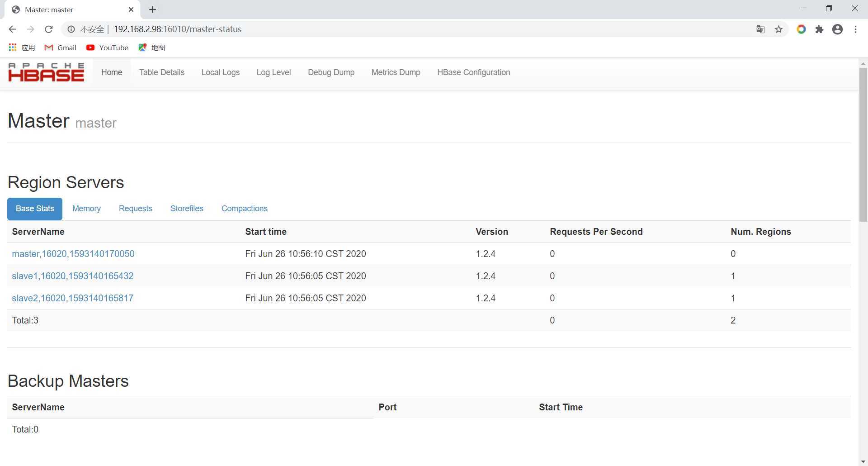Switch to the Storefiles tab
The image size is (868, 466).
[187, 209]
